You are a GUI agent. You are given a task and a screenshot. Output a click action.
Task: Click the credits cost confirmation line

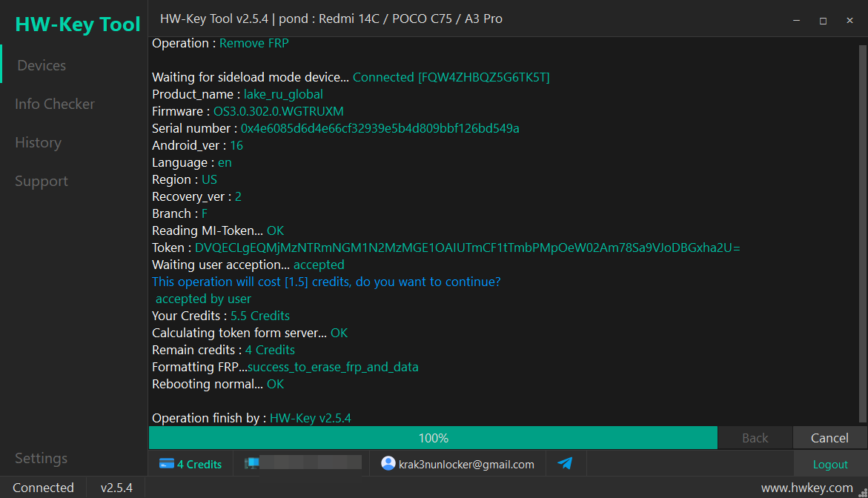click(326, 282)
